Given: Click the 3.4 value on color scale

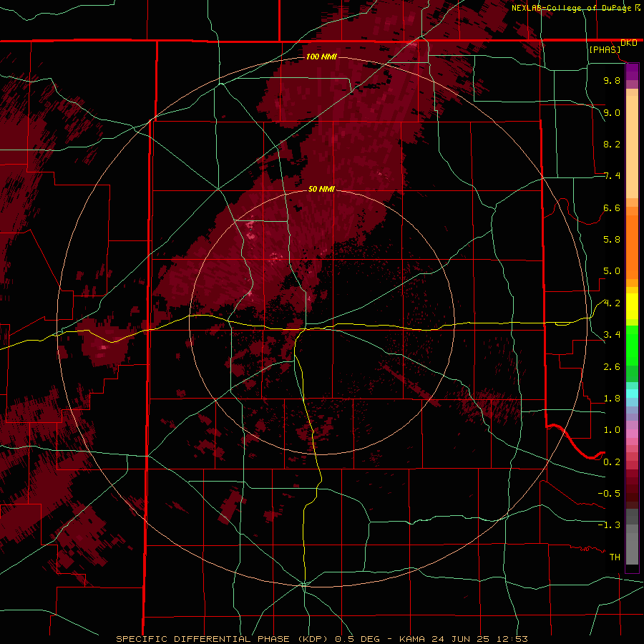Looking at the screenshot, I should coord(612,335).
